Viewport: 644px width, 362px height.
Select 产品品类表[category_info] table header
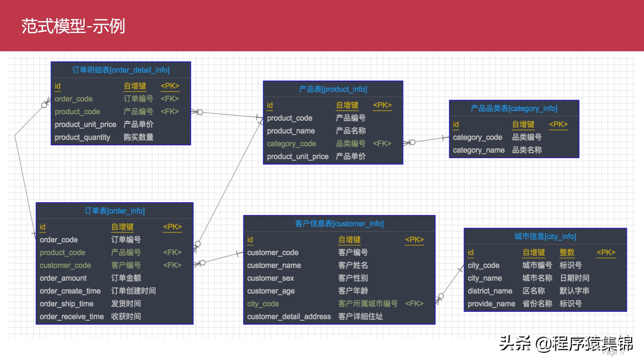click(x=514, y=108)
